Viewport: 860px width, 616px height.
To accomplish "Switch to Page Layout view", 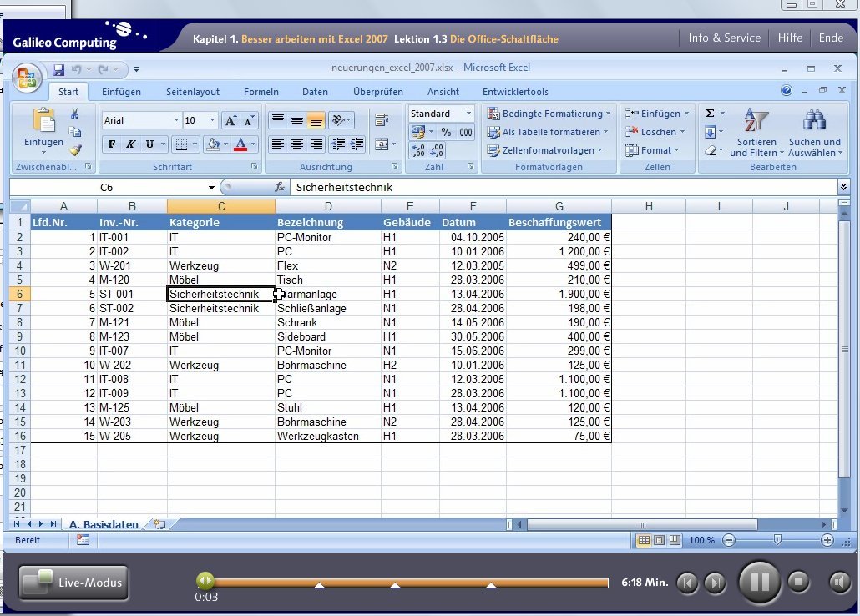I will pyautogui.click(x=660, y=540).
